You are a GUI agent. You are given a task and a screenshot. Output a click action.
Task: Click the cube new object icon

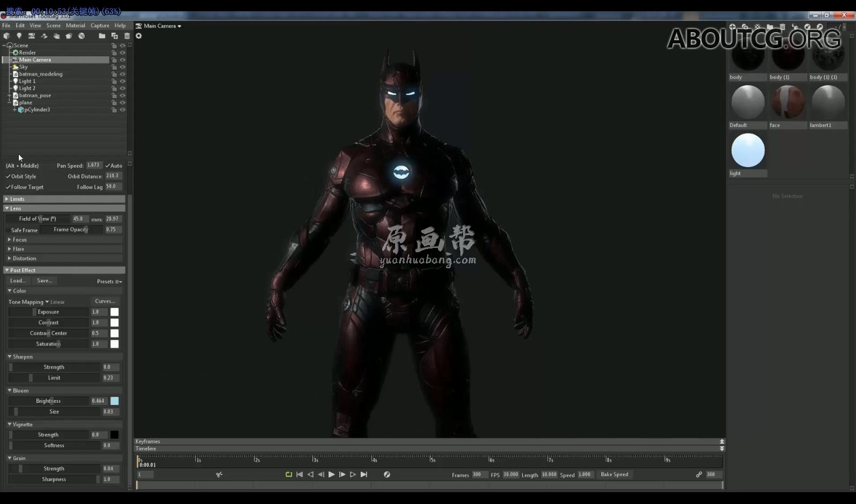click(x=6, y=36)
